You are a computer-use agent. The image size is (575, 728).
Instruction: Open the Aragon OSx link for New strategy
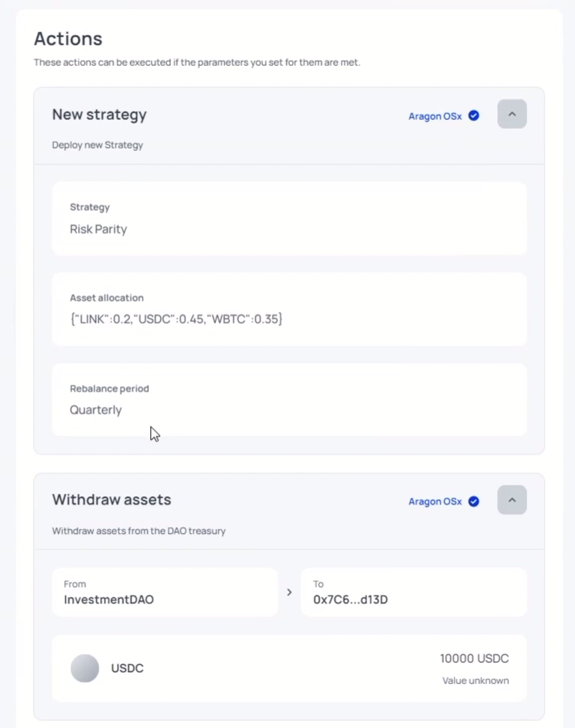click(x=435, y=116)
